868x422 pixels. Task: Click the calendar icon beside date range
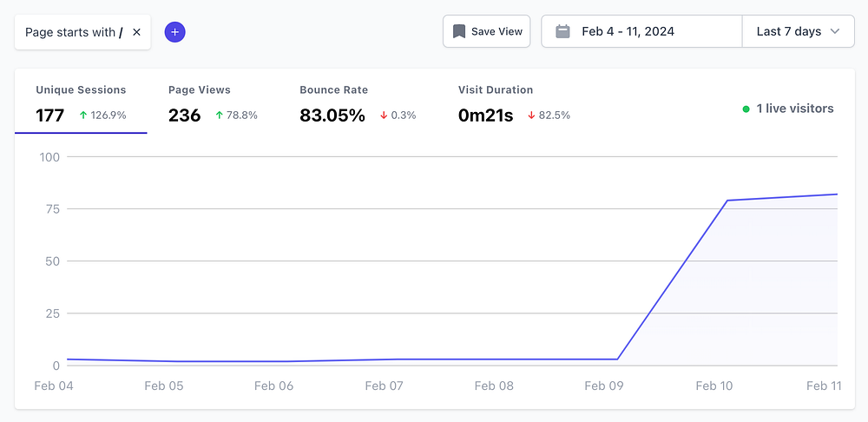click(563, 31)
